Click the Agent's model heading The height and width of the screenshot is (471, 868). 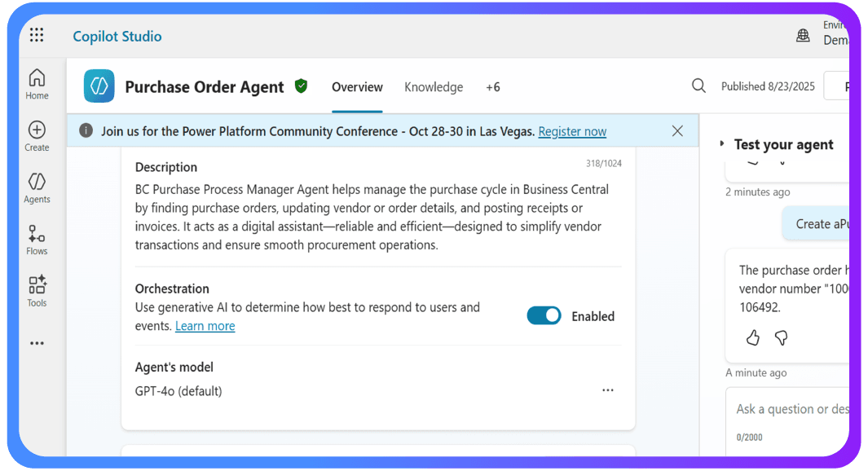point(174,368)
